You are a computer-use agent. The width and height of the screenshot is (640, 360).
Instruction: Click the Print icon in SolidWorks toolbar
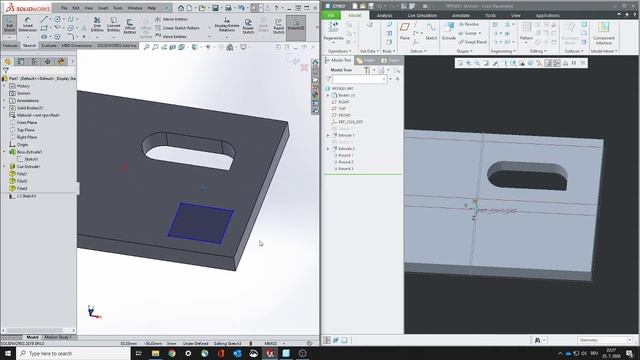(228, 8)
